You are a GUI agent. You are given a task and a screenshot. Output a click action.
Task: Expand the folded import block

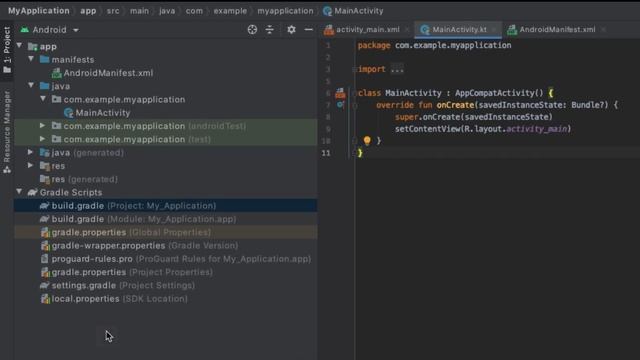coord(397,69)
